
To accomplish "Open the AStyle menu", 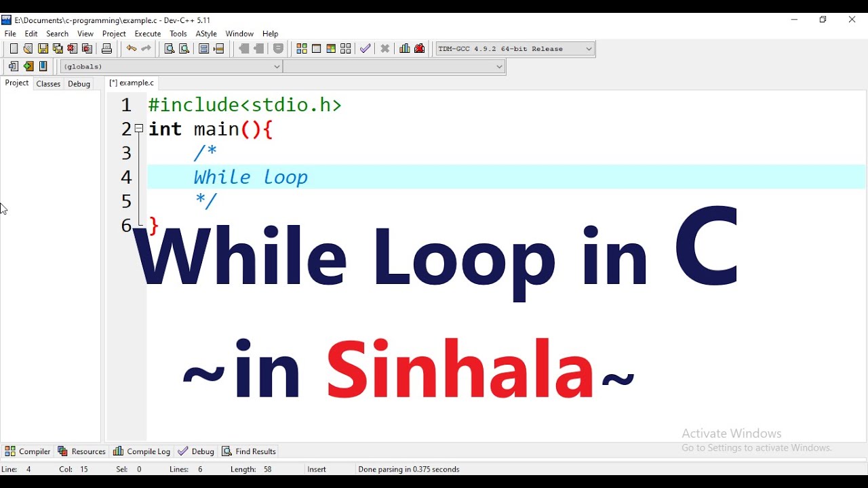I will [x=206, y=34].
